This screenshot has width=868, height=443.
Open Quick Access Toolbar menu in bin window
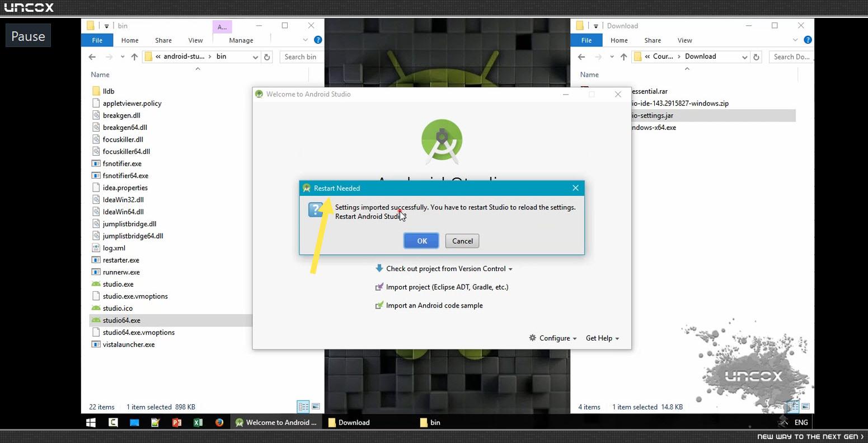[106, 26]
